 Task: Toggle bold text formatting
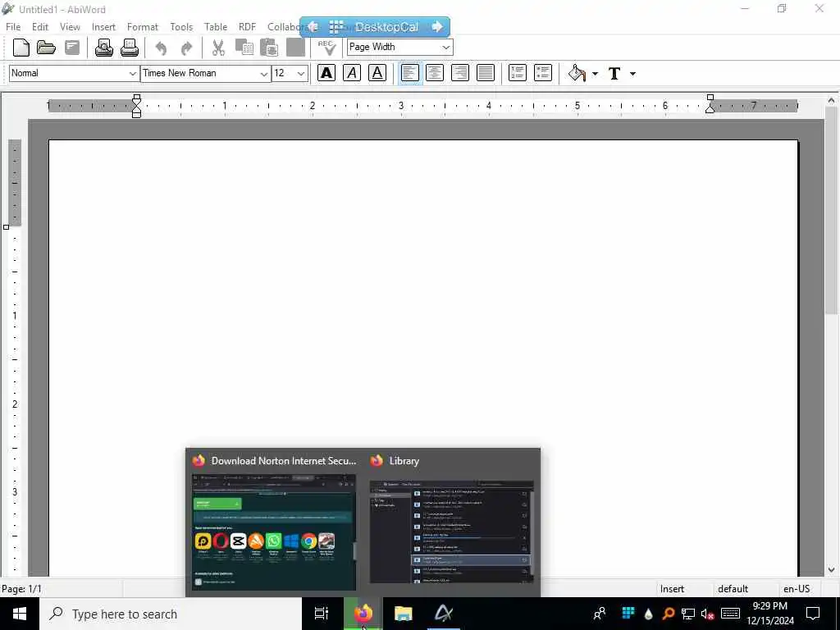point(326,73)
